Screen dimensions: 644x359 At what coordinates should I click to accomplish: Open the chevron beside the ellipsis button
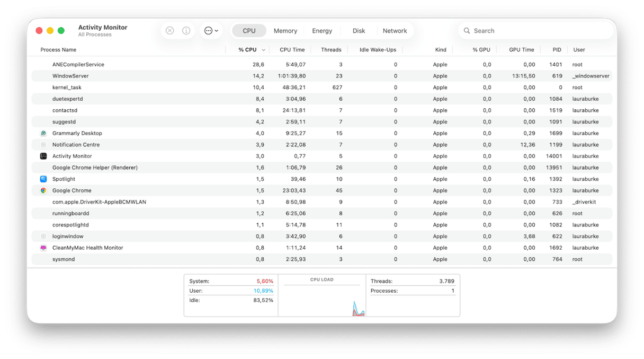click(x=216, y=30)
